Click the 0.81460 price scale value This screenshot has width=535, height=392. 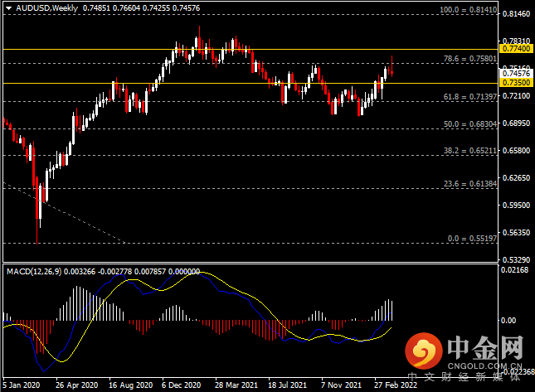[x=516, y=14]
